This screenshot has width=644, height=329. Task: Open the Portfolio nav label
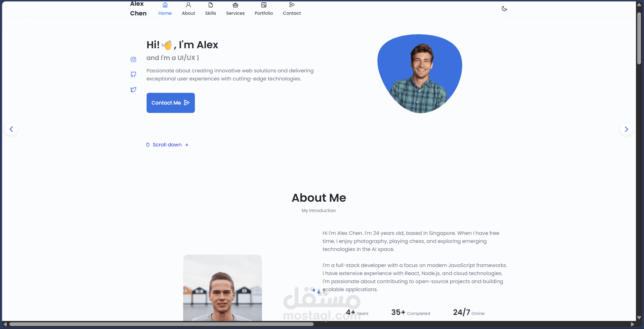point(264,13)
